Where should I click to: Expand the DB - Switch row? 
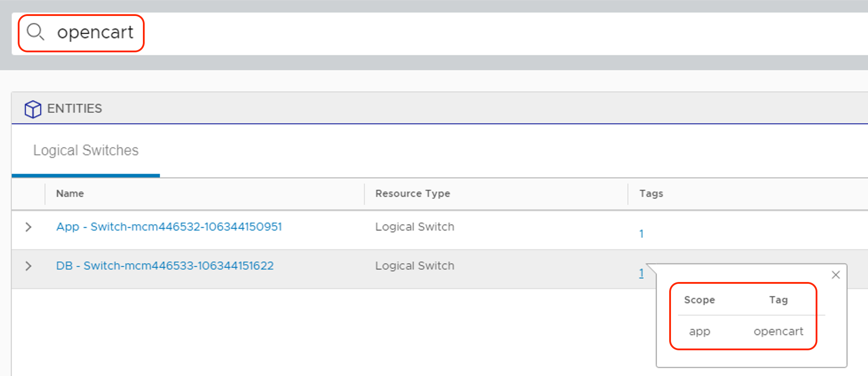[28, 266]
